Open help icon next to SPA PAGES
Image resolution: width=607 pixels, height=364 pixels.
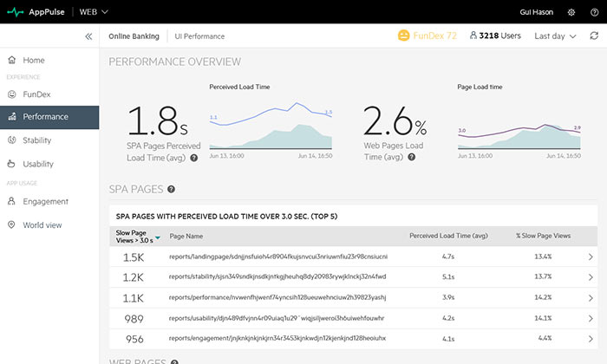tap(172, 189)
